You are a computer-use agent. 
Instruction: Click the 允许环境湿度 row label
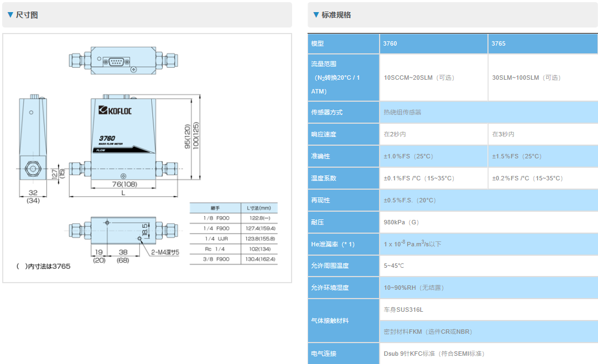tap(343, 288)
